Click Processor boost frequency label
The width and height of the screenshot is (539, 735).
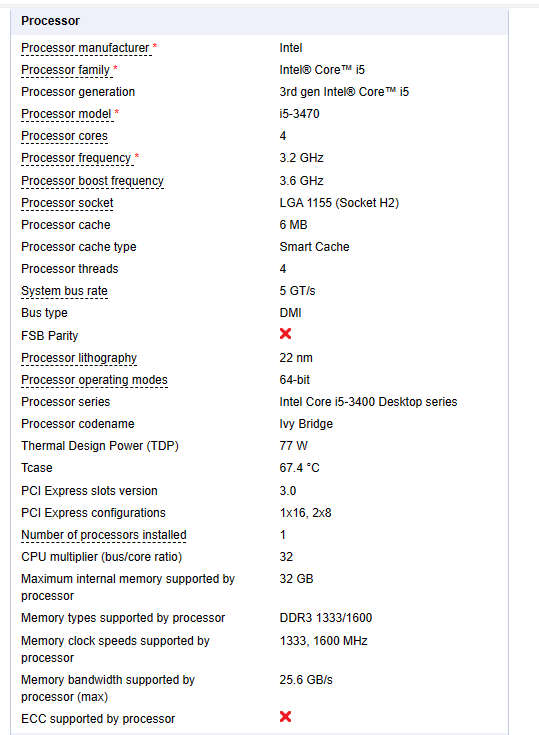(92, 181)
